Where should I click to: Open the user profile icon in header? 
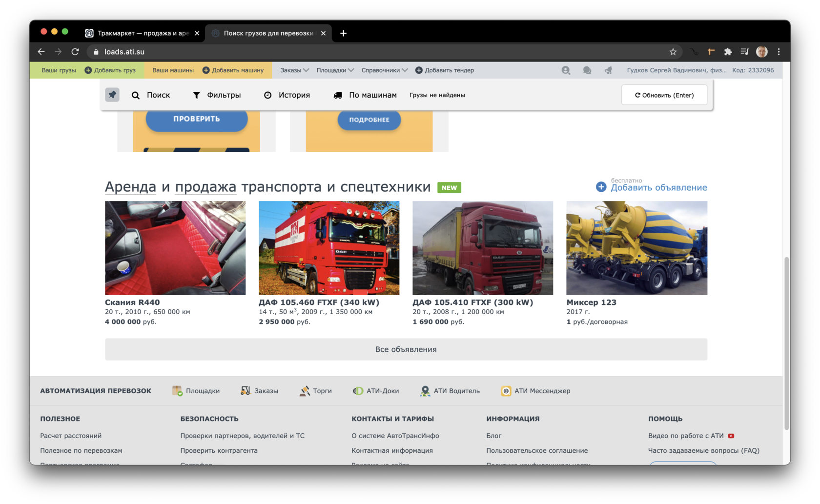[566, 70]
